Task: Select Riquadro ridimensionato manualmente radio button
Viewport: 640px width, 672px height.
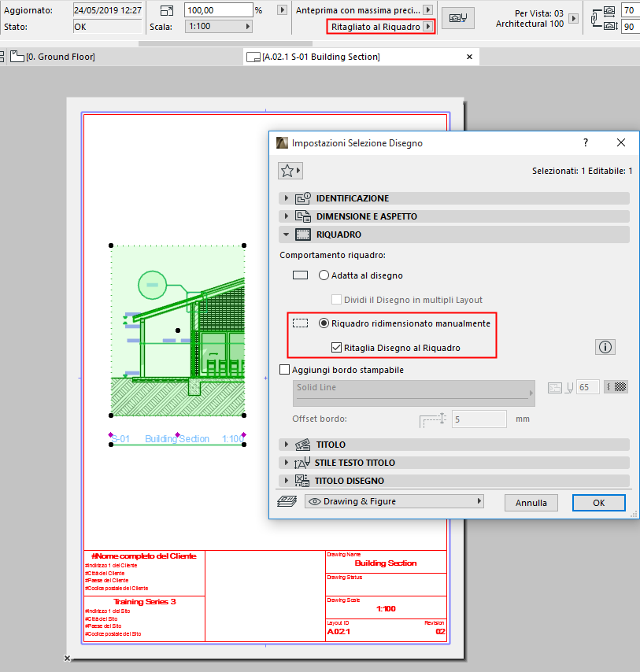Action: coord(324,323)
